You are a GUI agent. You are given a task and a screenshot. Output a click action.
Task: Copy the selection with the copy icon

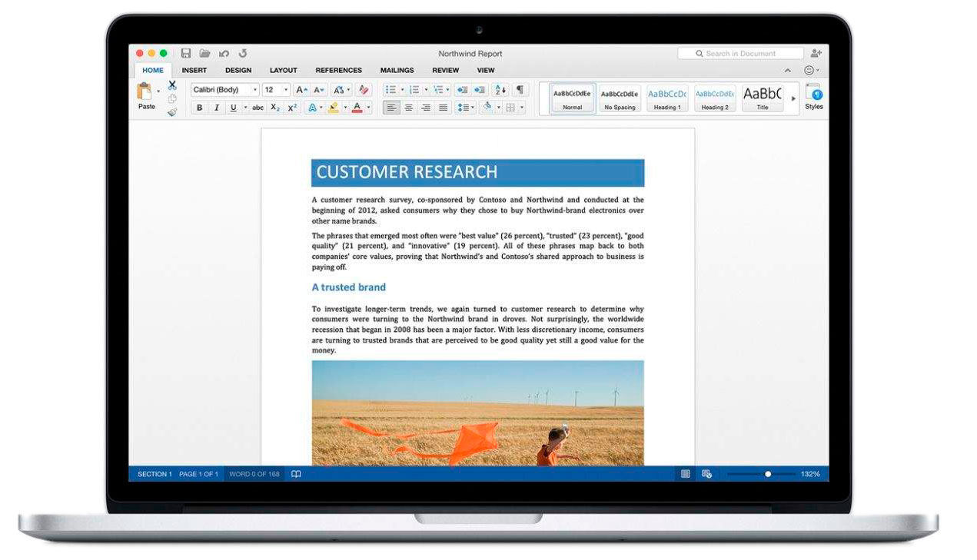172,98
